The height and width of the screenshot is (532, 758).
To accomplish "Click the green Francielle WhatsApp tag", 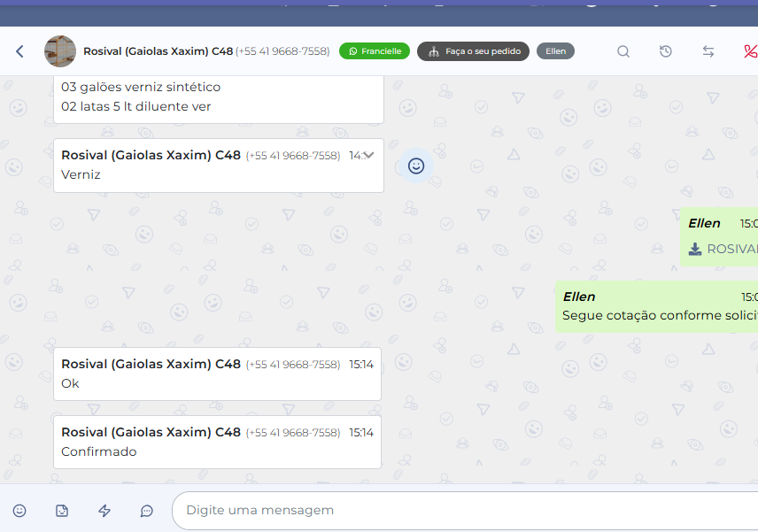I will [375, 51].
